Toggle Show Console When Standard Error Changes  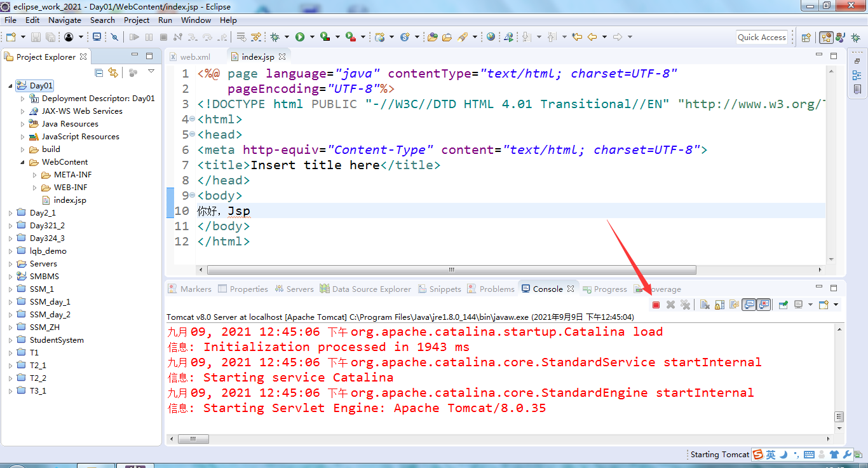[764, 305]
